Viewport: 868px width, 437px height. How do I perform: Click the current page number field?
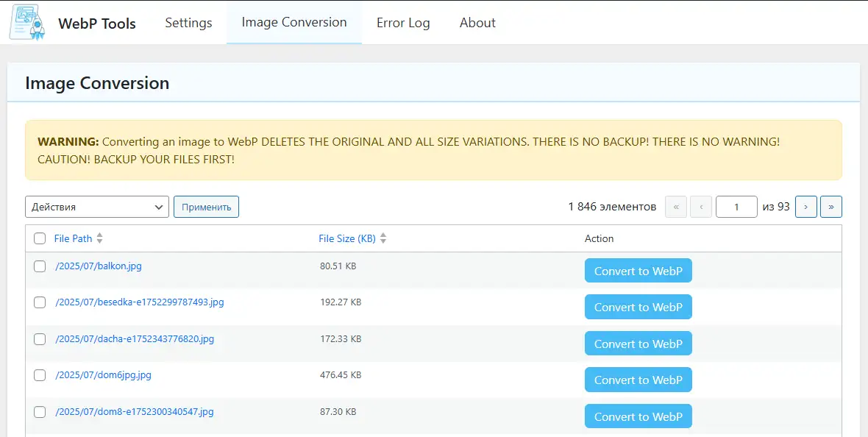click(x=736, y=207)
